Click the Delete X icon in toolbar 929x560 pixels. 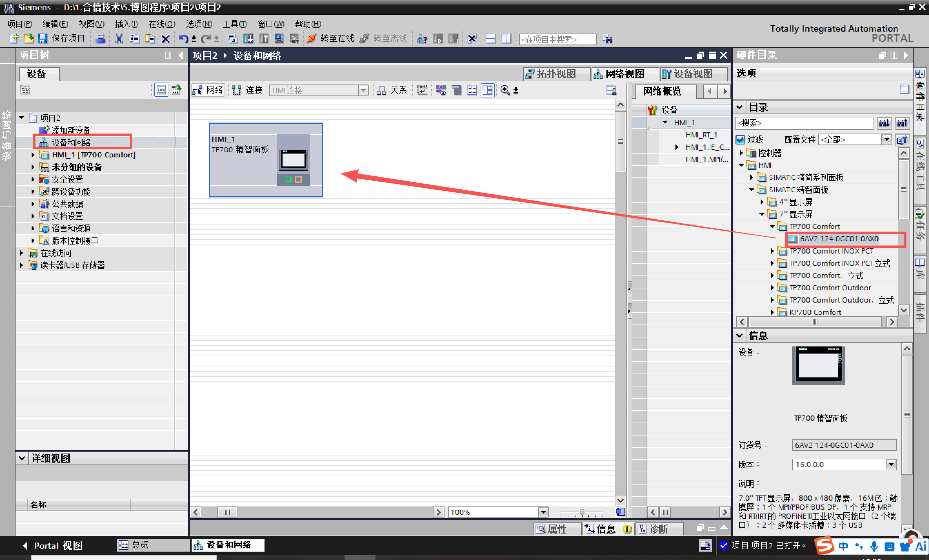pos(165,38)
